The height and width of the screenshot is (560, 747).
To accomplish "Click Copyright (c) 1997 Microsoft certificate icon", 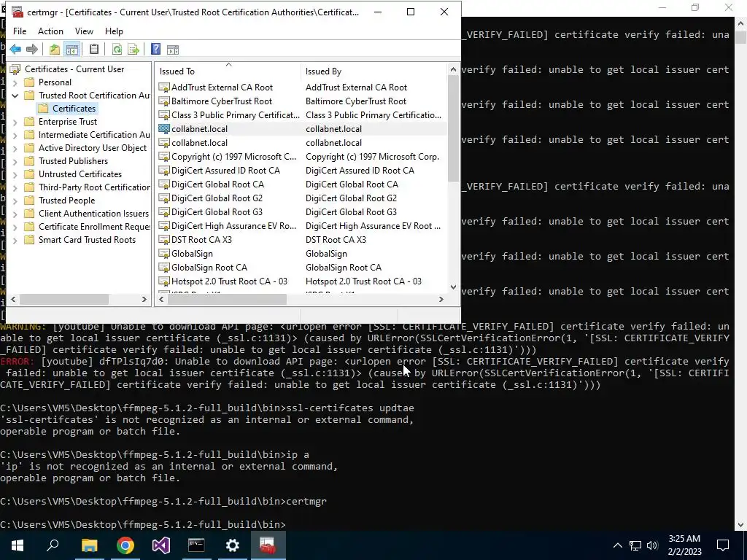I will pos(164,157).
